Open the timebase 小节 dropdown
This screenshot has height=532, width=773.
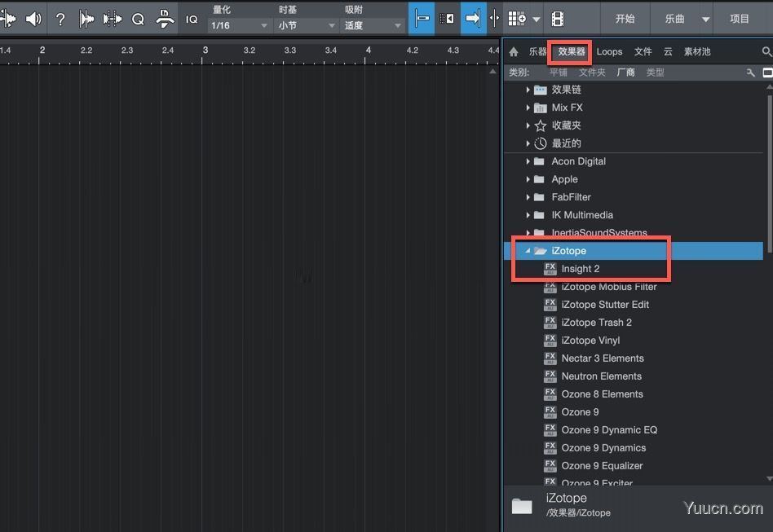307,25
